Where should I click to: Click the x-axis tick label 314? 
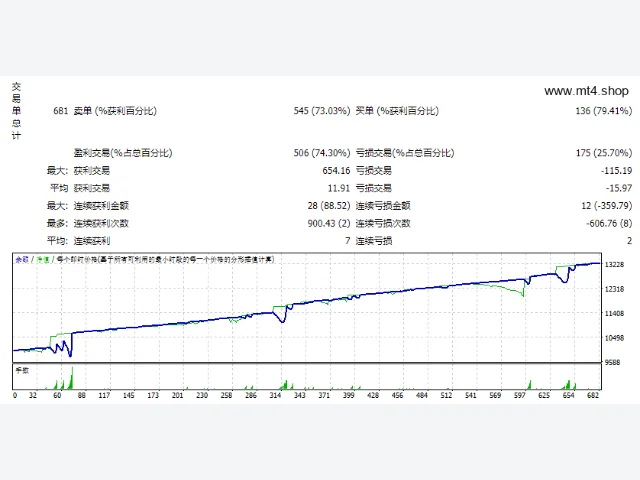tap(275, 395)
